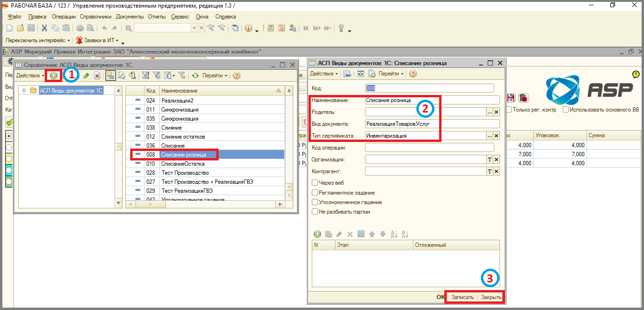Check Только рег. контр checkbox

click(x=509, y=110)
